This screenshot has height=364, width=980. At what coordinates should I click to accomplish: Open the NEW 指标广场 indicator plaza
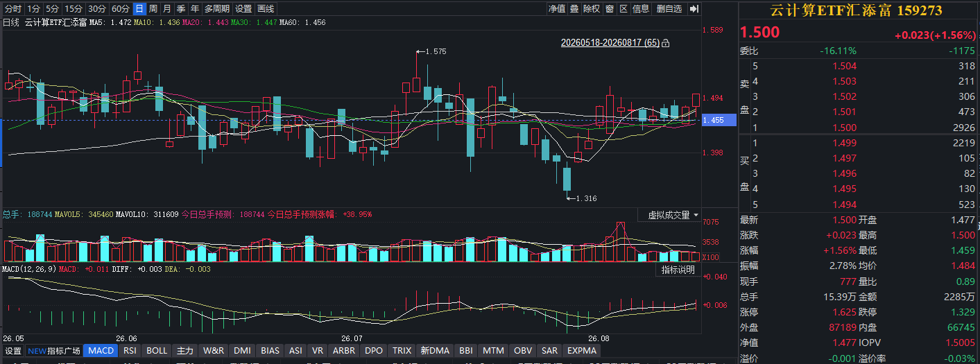(x=53, y=351)
